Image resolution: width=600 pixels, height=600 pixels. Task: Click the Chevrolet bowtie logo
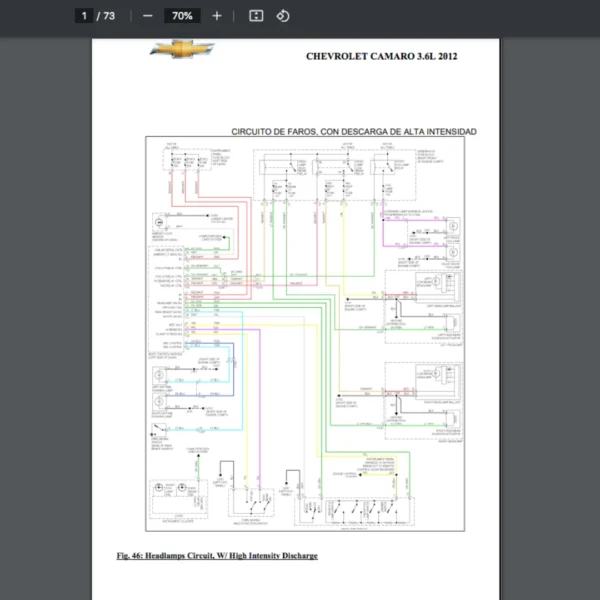[x=175, y=49]
